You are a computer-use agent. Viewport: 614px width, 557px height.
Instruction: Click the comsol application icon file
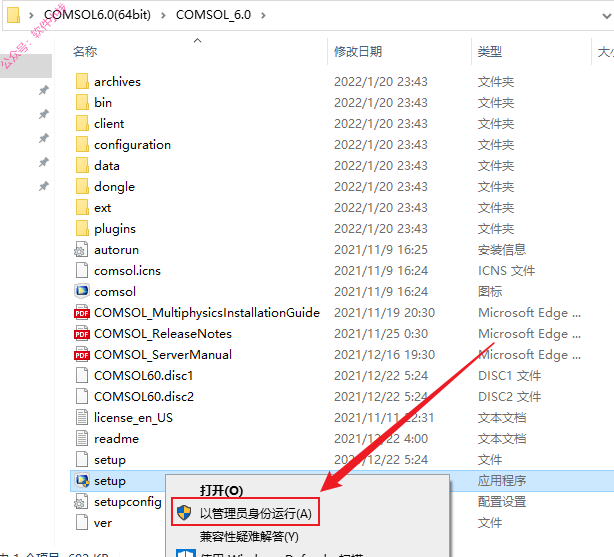tap(82, 291)
